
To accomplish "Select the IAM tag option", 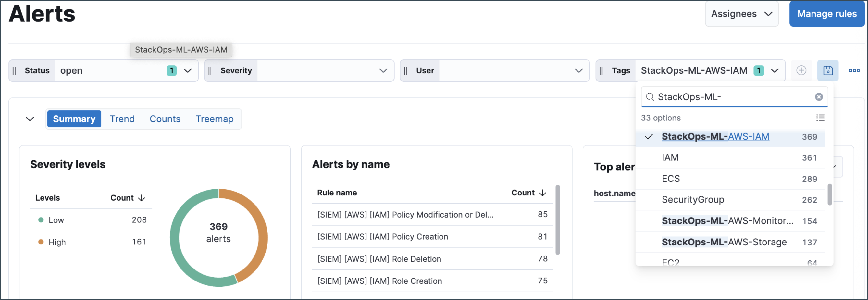I will click(730, 158).
